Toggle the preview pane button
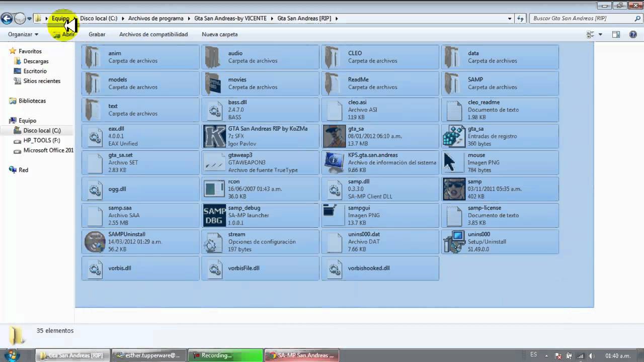The image size is (644, 362). point(616,34)
